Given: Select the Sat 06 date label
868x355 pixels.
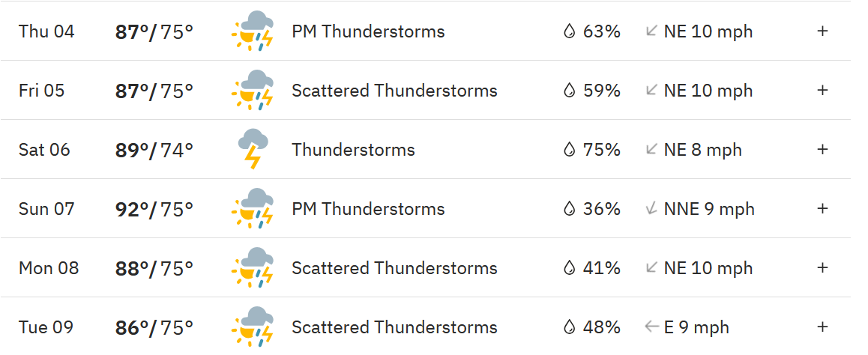Looking at the screenshot, I should coord(44,150).
